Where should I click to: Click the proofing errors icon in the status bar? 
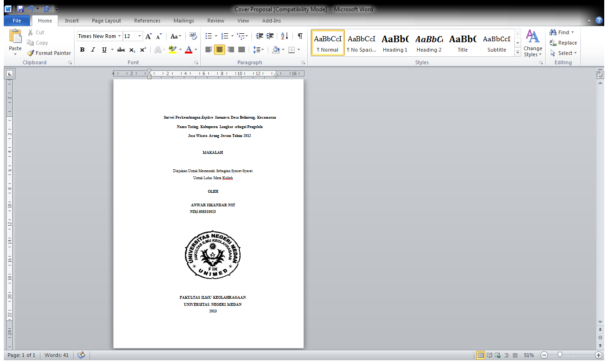pyautogui.click(x=81, y=355)
